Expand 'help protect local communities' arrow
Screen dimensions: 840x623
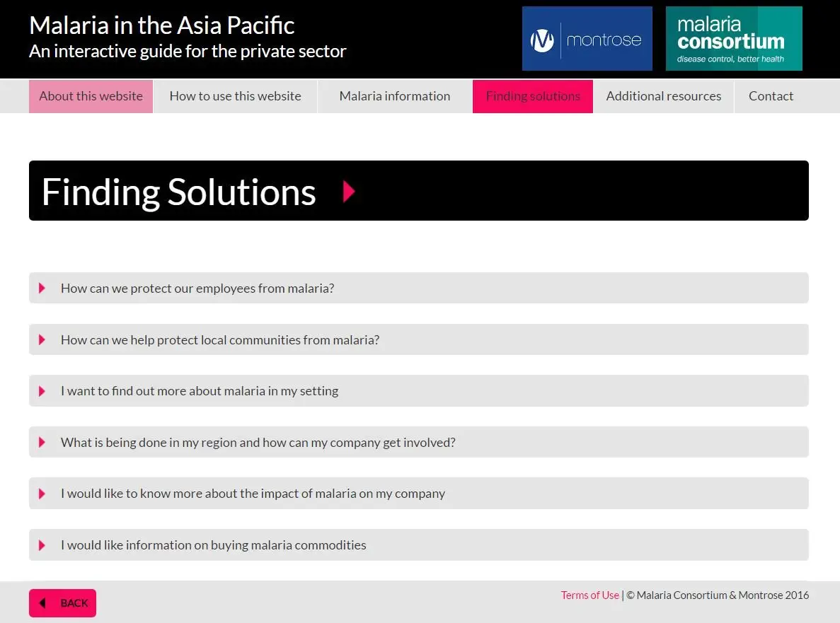(x=42, y=340)
